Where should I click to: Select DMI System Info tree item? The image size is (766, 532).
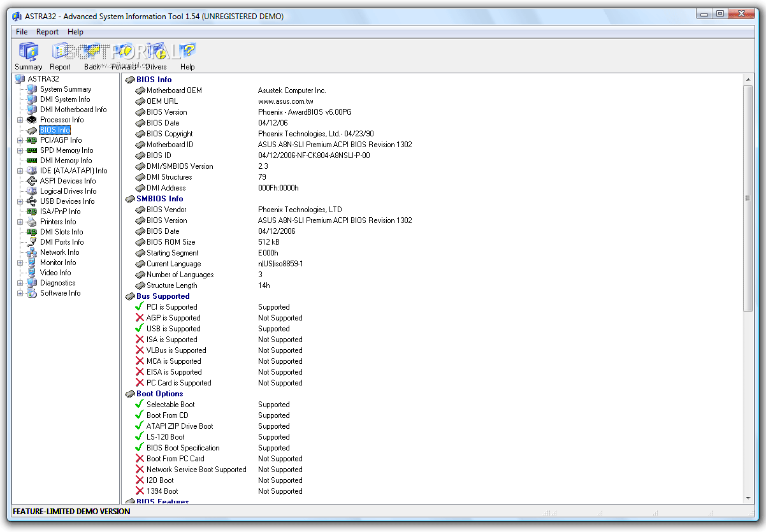coord(65,99)
